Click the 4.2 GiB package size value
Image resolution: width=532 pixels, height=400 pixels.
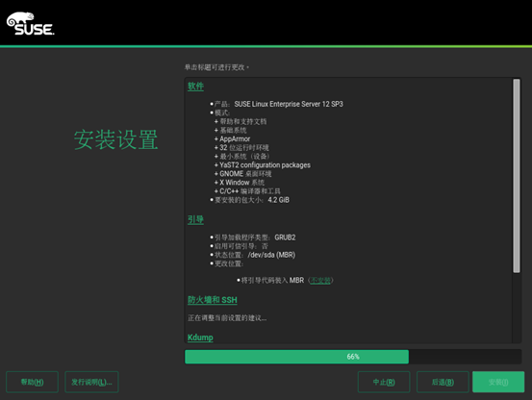click(279, 200)
